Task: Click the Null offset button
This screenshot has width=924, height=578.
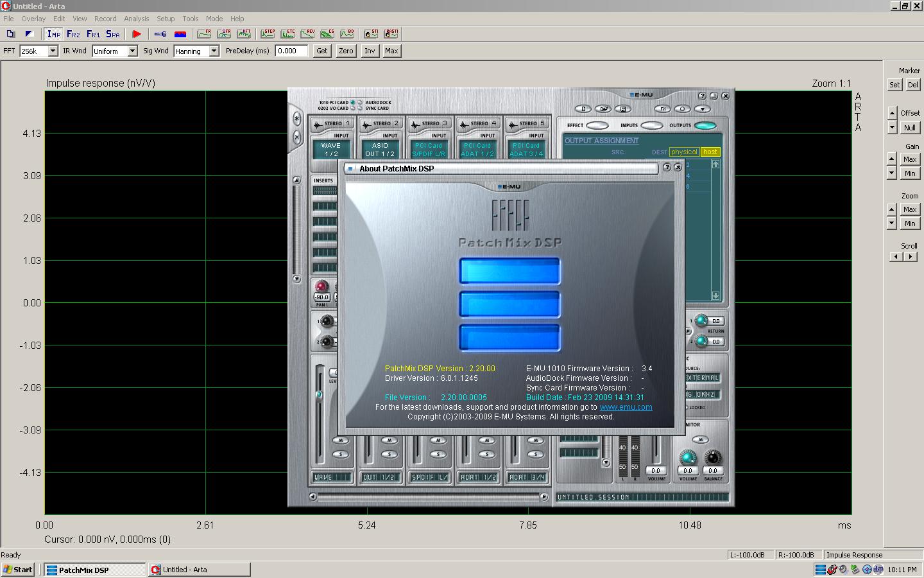Action: point(910,127)
